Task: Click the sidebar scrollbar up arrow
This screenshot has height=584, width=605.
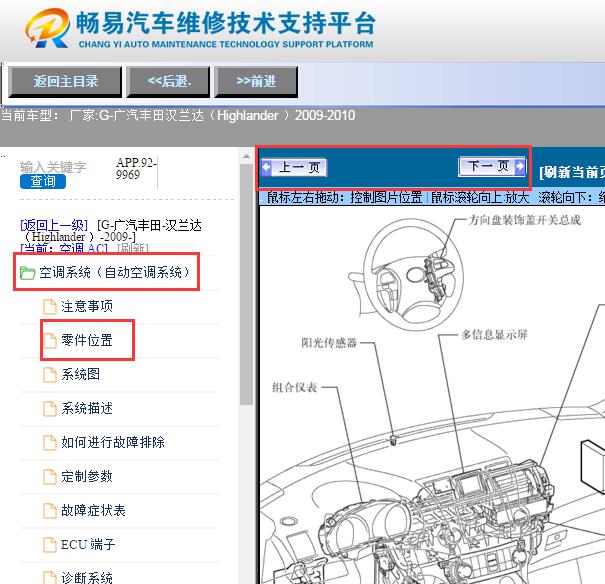Action: (246, 157)
